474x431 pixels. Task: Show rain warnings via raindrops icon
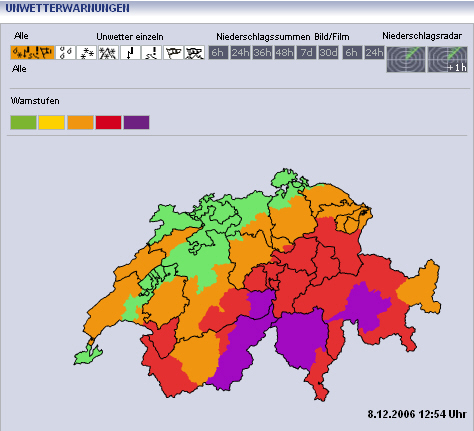click(x=65, y=53)
